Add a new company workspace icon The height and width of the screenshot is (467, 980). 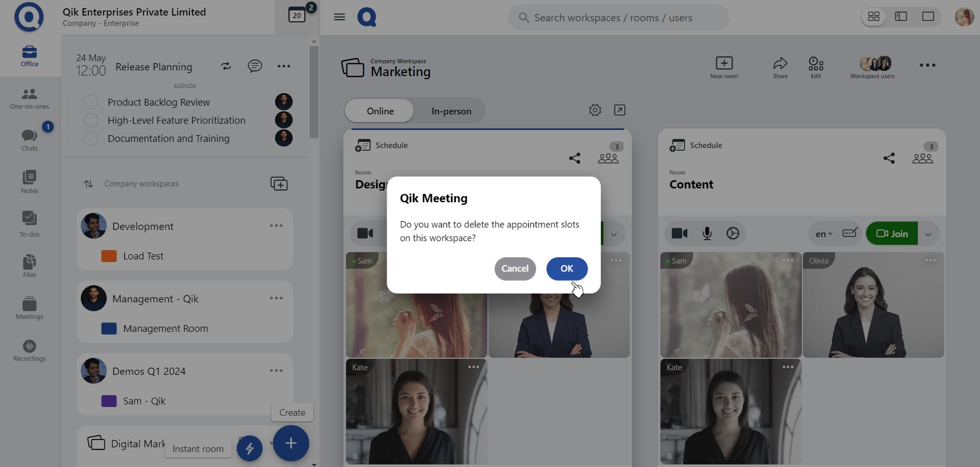point(279,184)
